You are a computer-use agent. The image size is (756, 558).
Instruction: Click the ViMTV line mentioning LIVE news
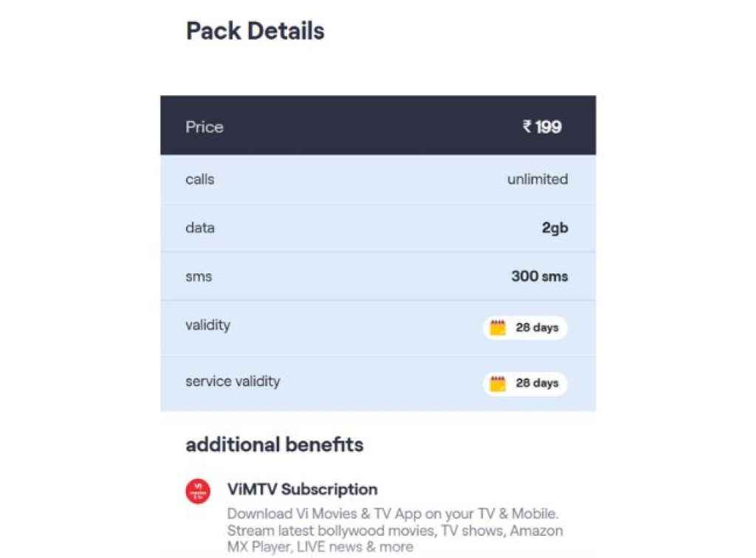pos(320,547)
